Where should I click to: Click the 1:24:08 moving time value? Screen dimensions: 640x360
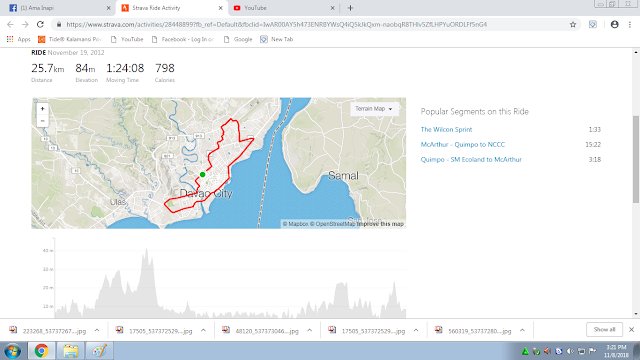click(x=125, y=68)
